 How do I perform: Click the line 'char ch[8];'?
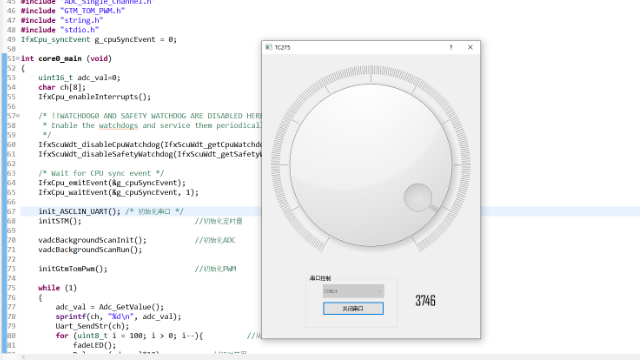pyautogui.click(x=62, y=87)
